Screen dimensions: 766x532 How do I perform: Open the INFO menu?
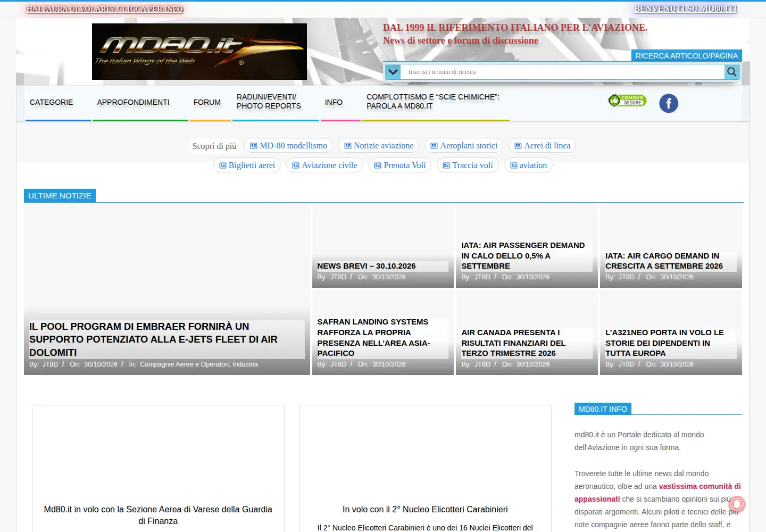pyautogui.click(x=334, y=102)
